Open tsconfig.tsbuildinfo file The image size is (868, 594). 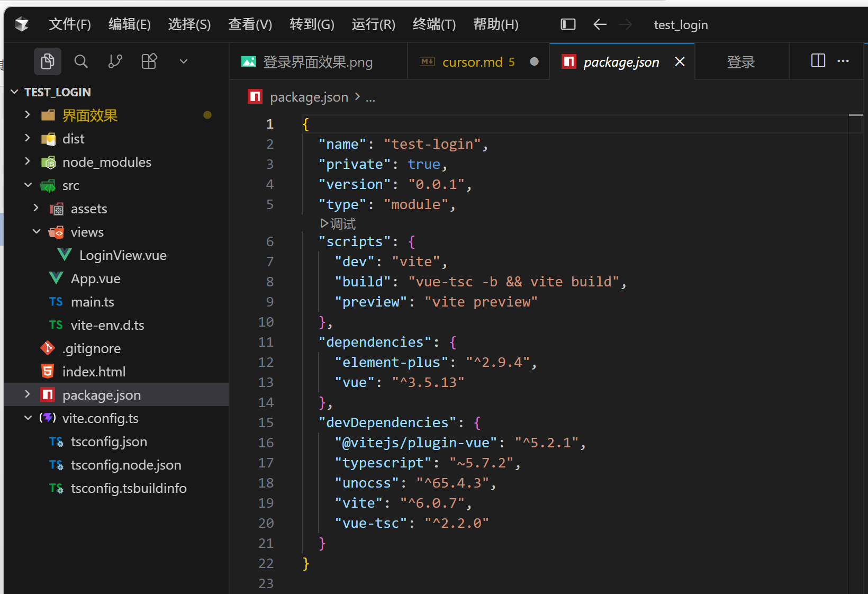tap(129, 488)
